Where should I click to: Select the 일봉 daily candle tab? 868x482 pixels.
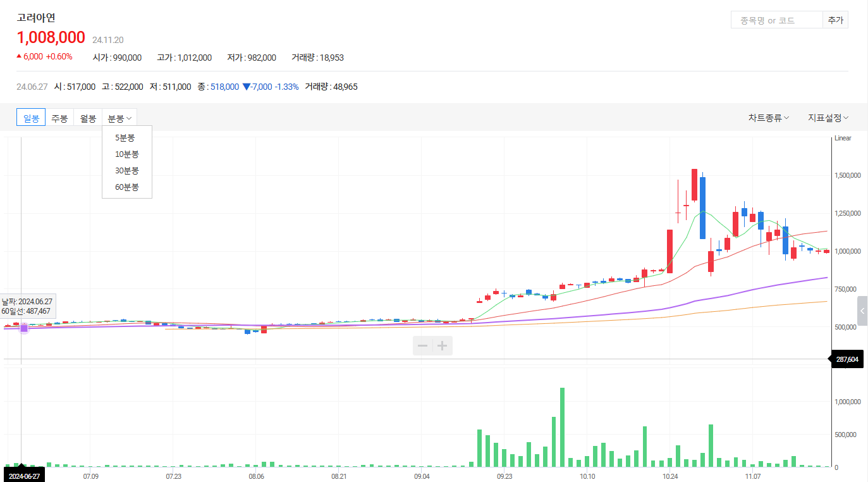click(31, 118)
